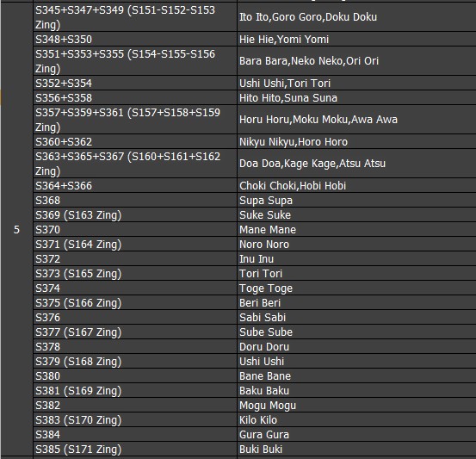Image resolution: width=476 pixels, height=459 pixels.
Task: Click the Horu Horu,Moku Moku,Awa Awa cell
Action: click(356, 120)
